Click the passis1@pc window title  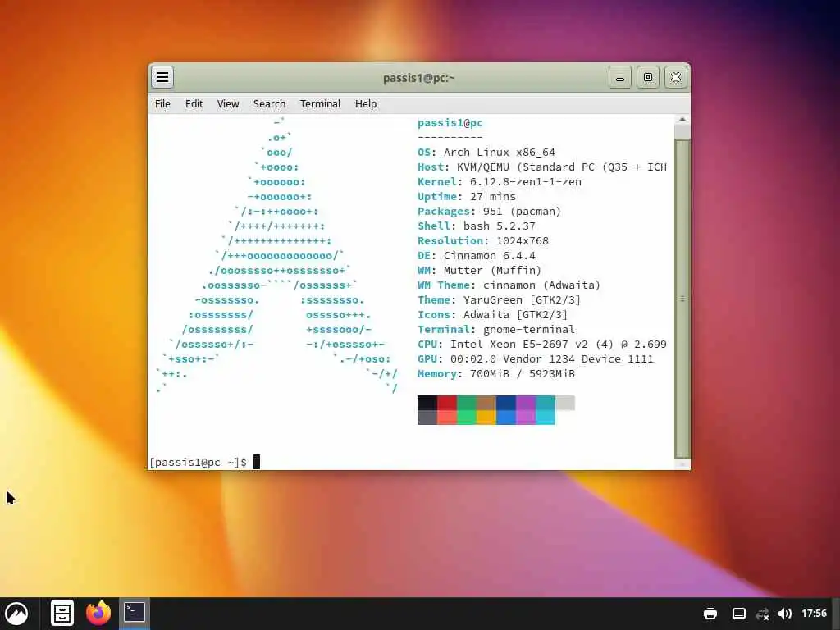point(418,78)
